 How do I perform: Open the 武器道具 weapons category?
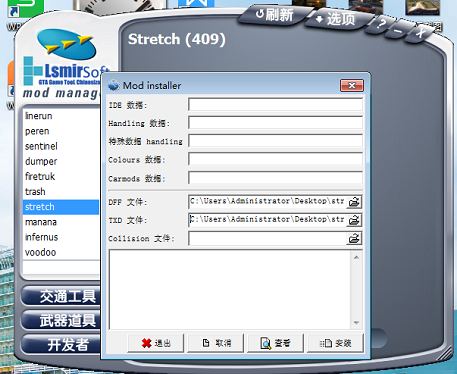click(x=61, y=320)
